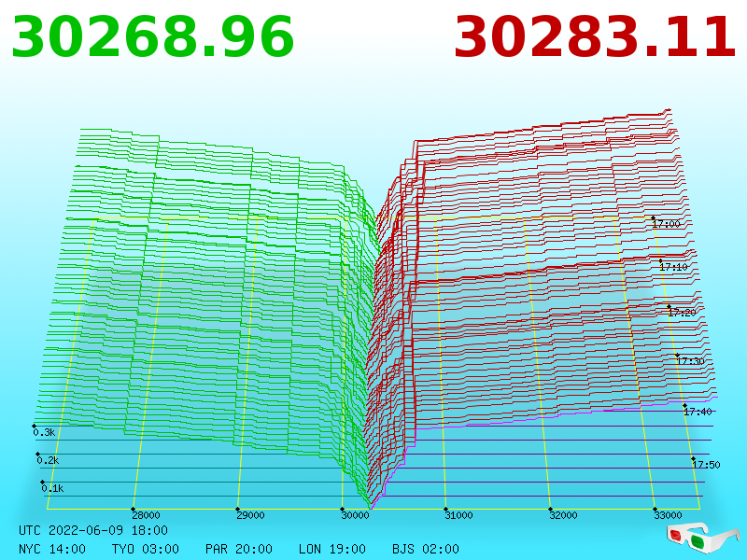Click the 30000 price axis label

tap(355, 515)
